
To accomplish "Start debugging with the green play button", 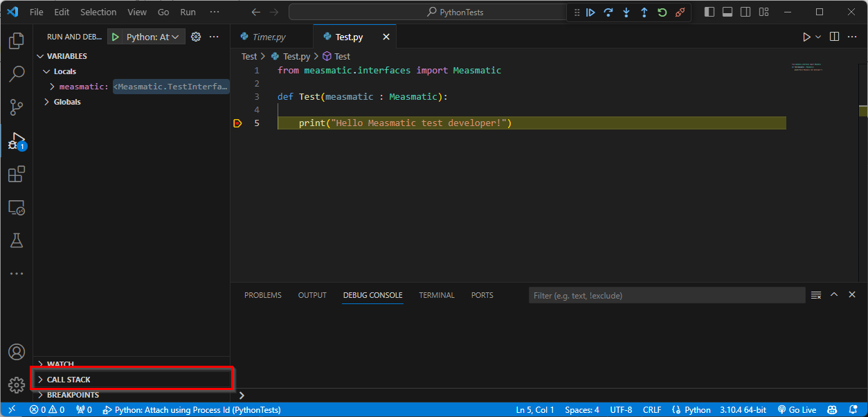I will click(116, 37).
